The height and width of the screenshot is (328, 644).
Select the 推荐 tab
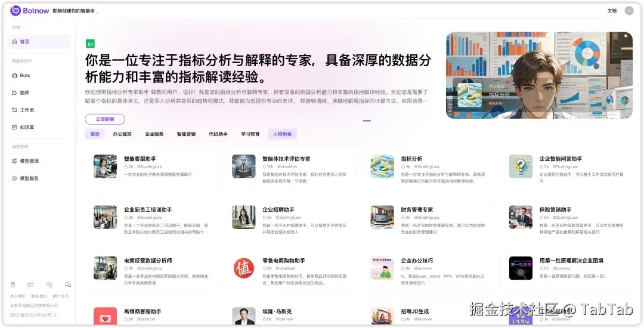click(x=95, y=134)
